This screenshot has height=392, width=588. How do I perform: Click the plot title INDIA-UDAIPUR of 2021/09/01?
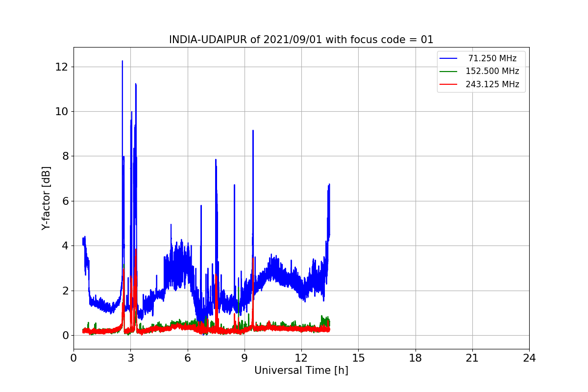click(x=301, y=40)
